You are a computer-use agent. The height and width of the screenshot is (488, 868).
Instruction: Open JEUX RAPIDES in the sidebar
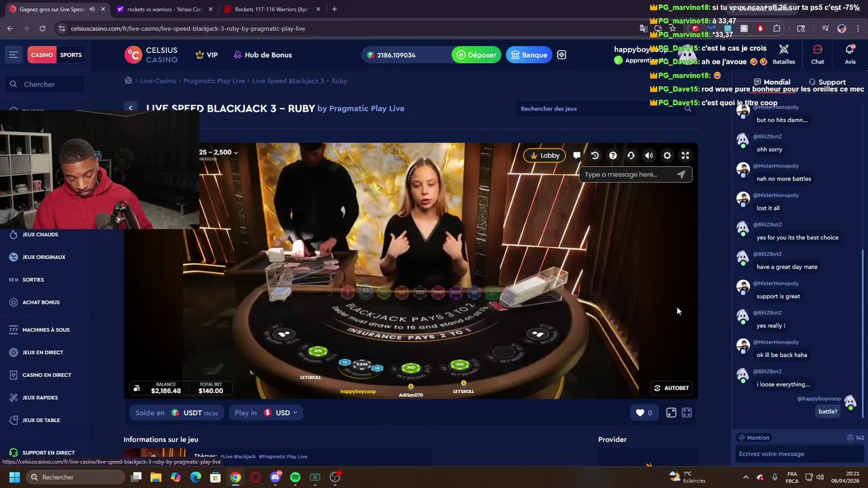tap(39, 398)
